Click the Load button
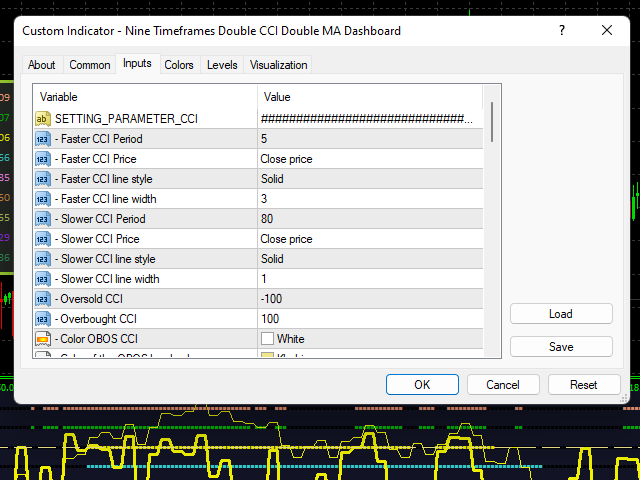 (x=561, y=314)
